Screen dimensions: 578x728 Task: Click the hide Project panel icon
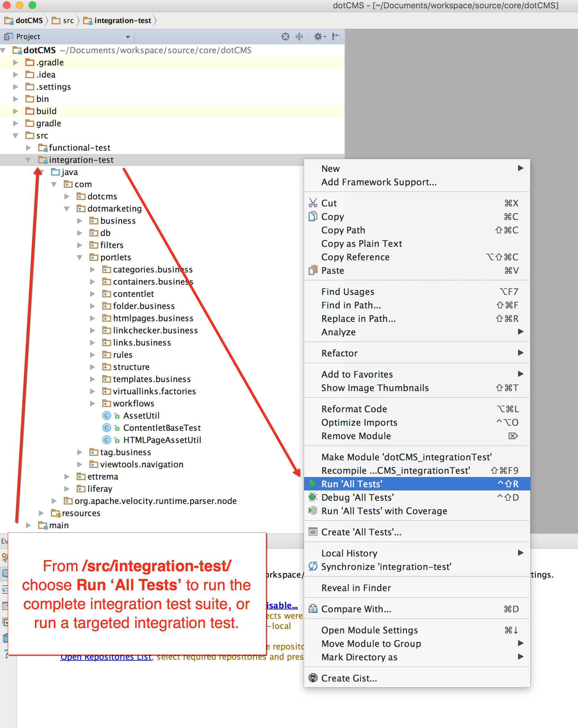click(336, 37)
